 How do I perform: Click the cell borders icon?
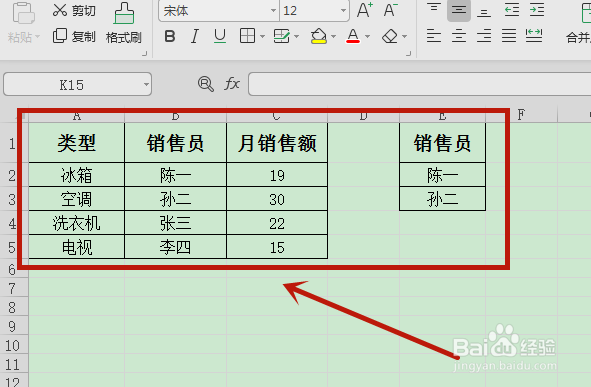point(247,36)
